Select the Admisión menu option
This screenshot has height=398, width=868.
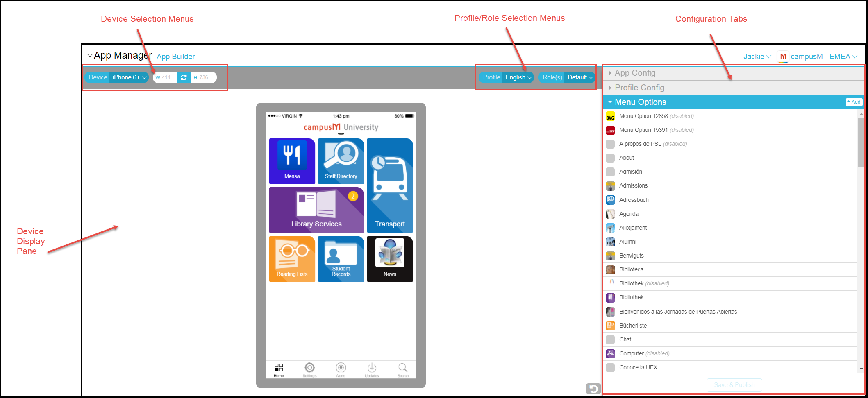click(731, 172)
